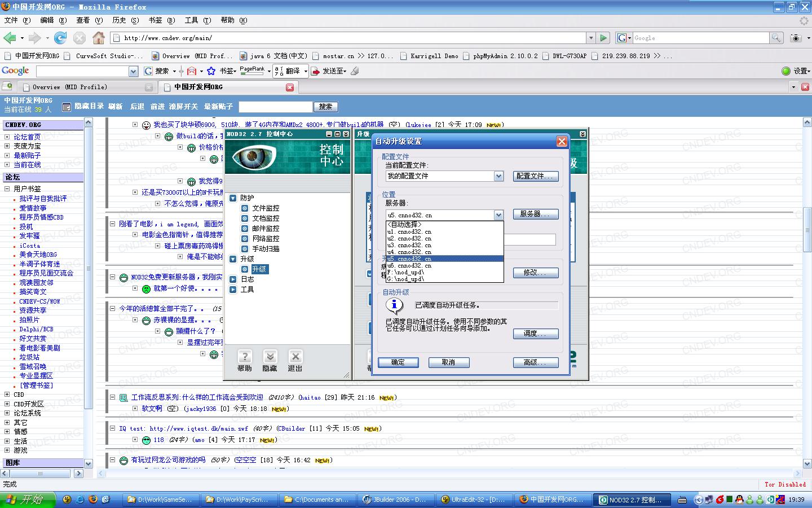Open the 书签 menu in menu bar
The image size is (812, 508).
(x=161, y=20)
